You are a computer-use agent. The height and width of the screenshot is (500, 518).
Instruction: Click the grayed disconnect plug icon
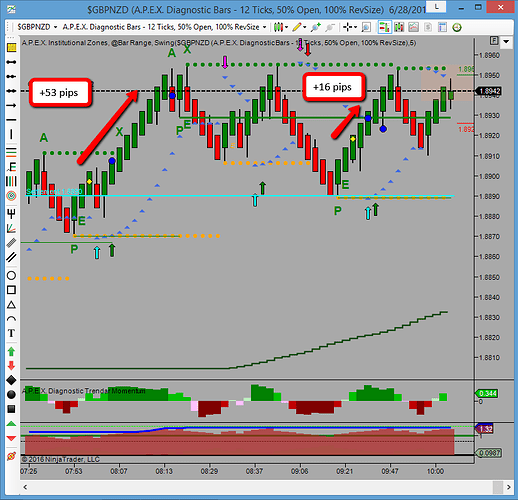point(330,27)
